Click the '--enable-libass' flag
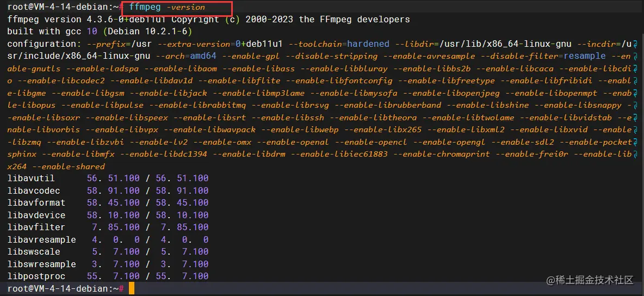 point(258,68)
